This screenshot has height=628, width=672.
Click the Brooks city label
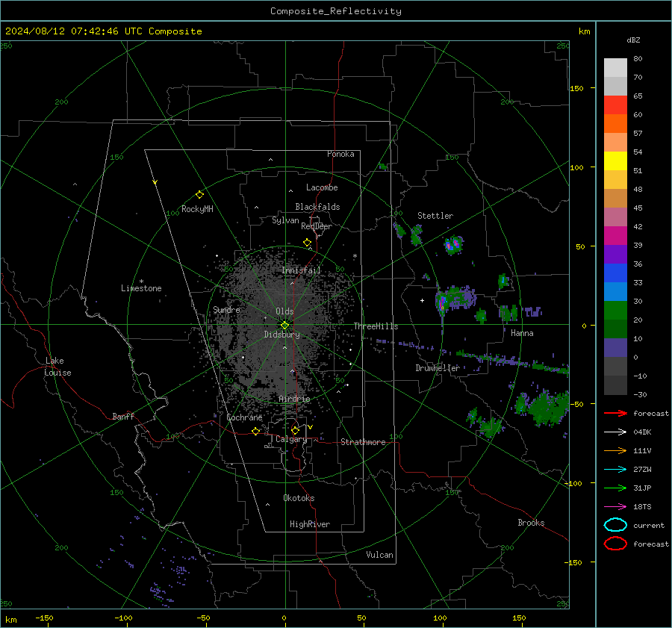(531, 523)
